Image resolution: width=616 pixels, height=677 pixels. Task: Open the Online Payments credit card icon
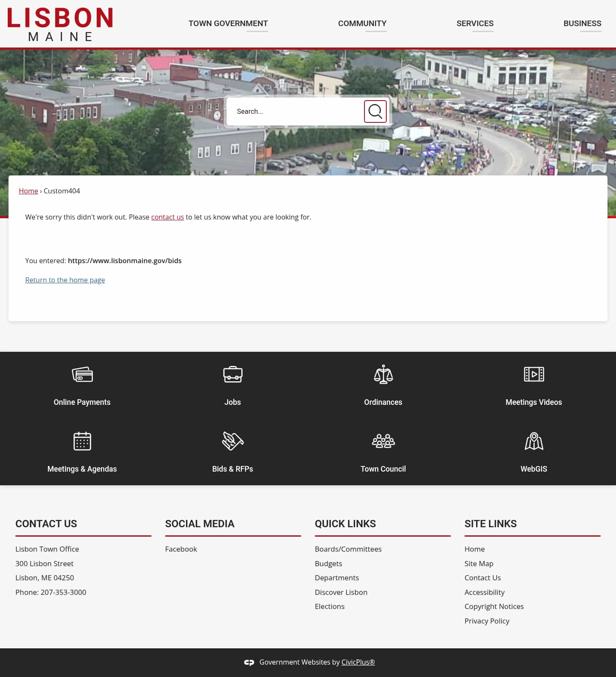click(82, 374)
